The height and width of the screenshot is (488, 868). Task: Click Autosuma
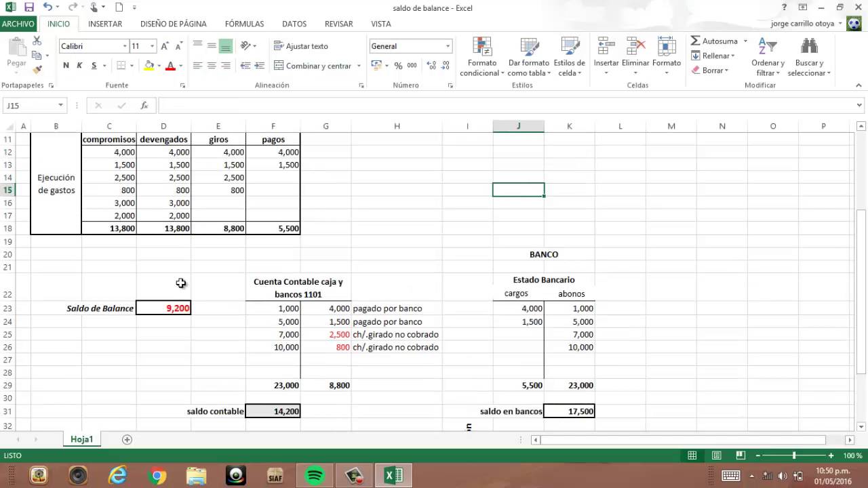click(714, 41)
